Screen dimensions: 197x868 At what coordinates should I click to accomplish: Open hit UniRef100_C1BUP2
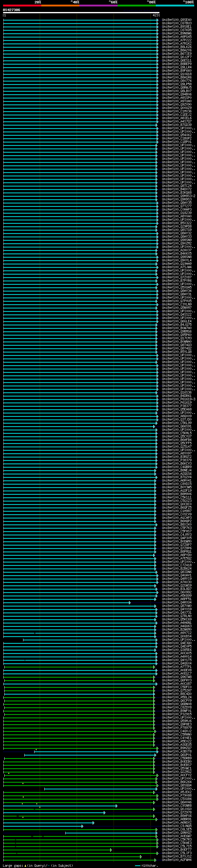177,139
